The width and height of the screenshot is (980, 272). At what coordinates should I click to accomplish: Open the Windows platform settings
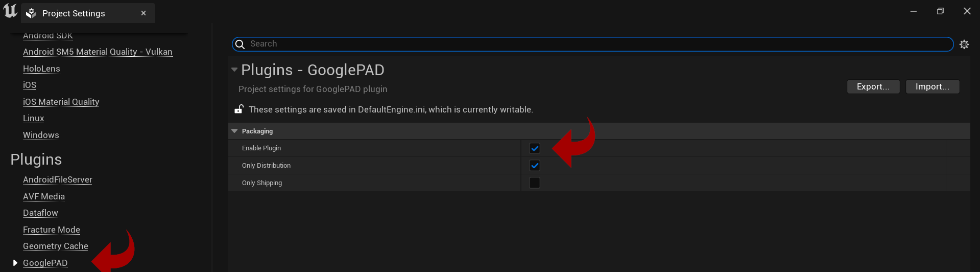pos(41,135)
